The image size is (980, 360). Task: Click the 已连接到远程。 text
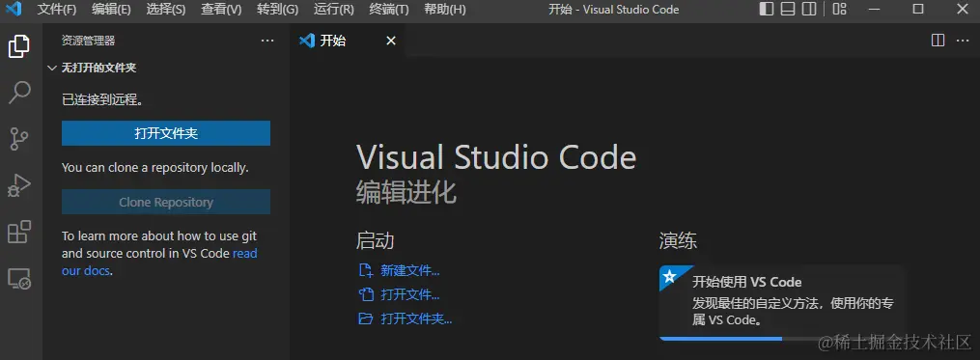(102, 99)
